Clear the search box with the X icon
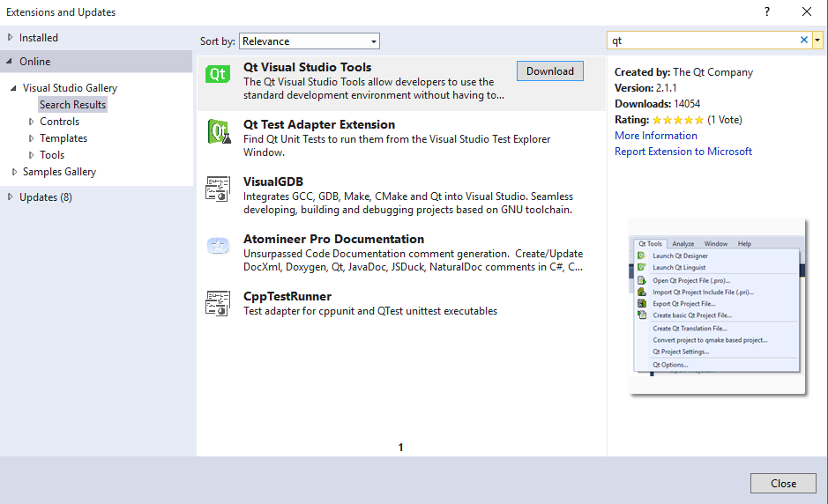The width and height of the screenshot is (828, 504). point(803,41)
